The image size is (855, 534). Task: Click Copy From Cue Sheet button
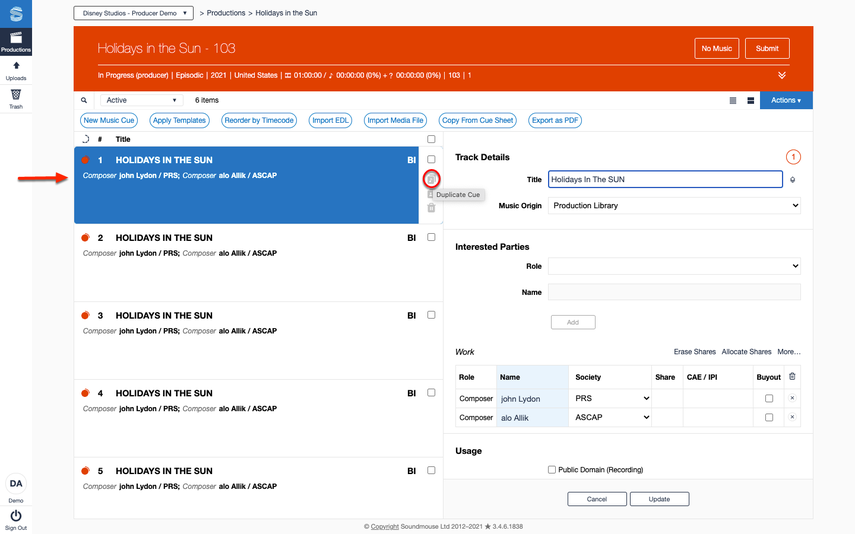tap(478, 121)
